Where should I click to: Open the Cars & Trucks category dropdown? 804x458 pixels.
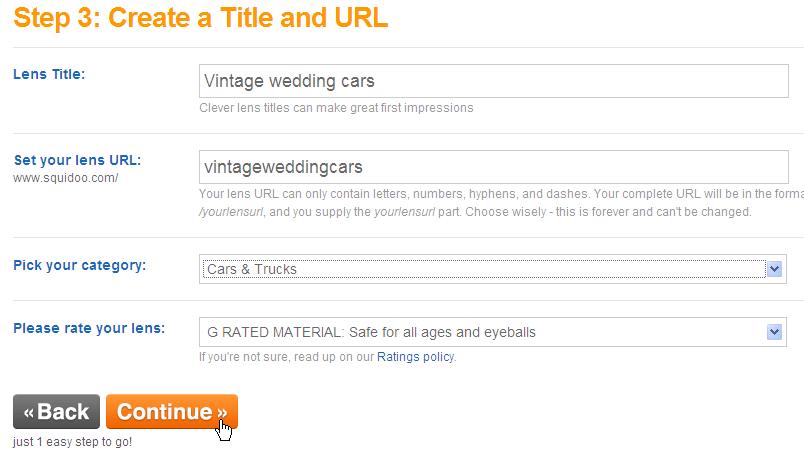484,269
